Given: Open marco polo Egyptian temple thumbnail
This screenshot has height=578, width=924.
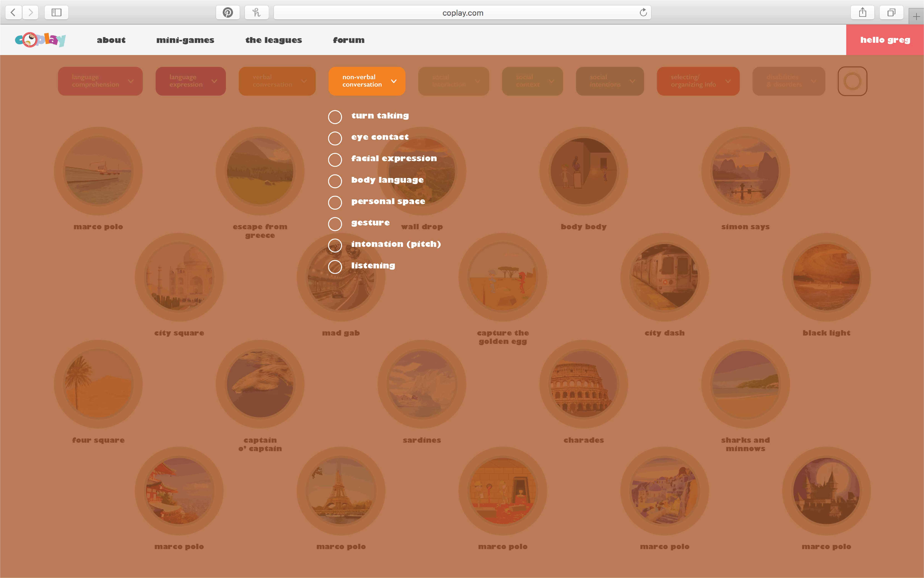Looking at the screenshot, I should coord(503,491).
